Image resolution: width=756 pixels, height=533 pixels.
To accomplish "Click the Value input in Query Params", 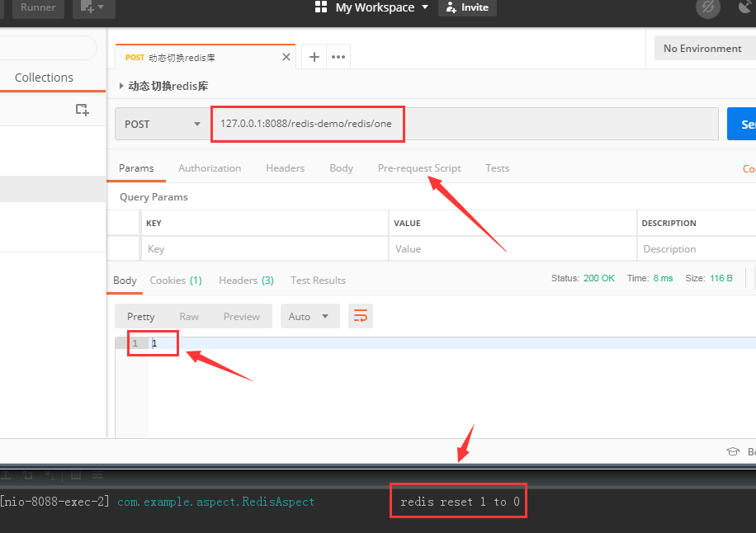I will click(513, 249).
